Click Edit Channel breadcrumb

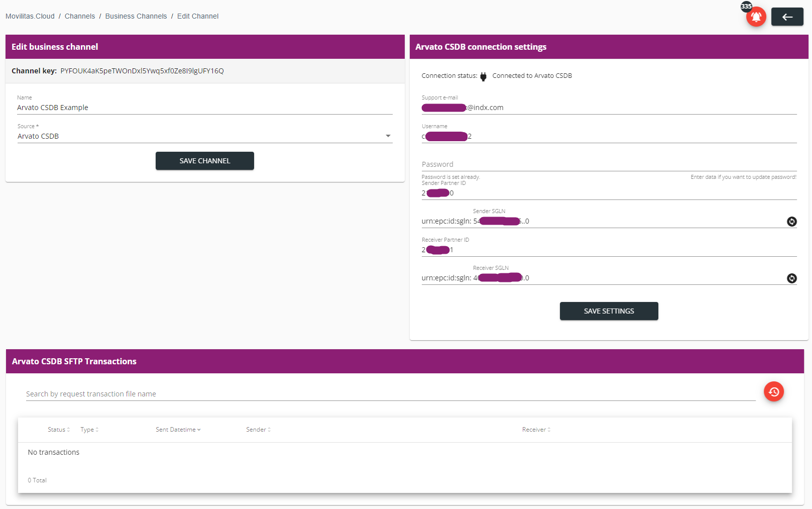point(198,16)
